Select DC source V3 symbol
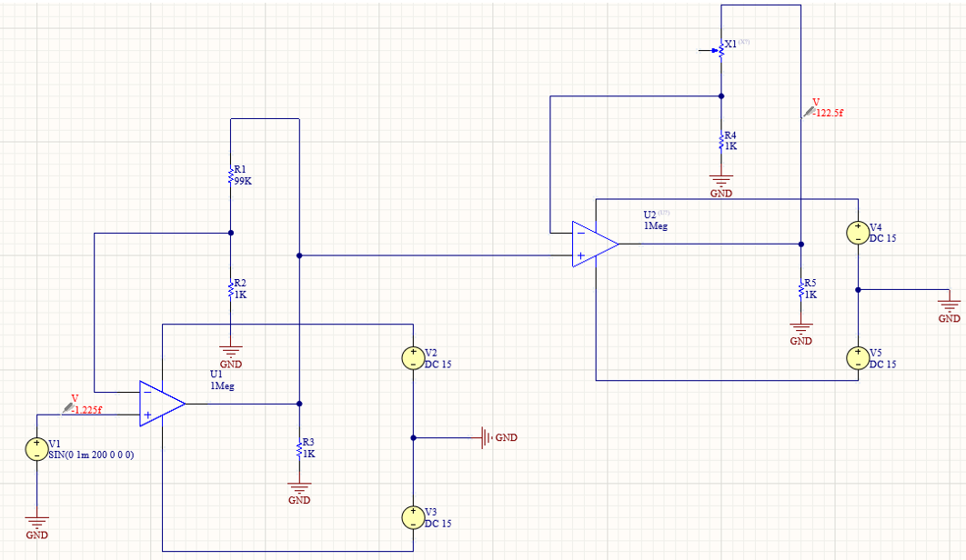Viewport: 966px width, 560px height. (413, 517)
